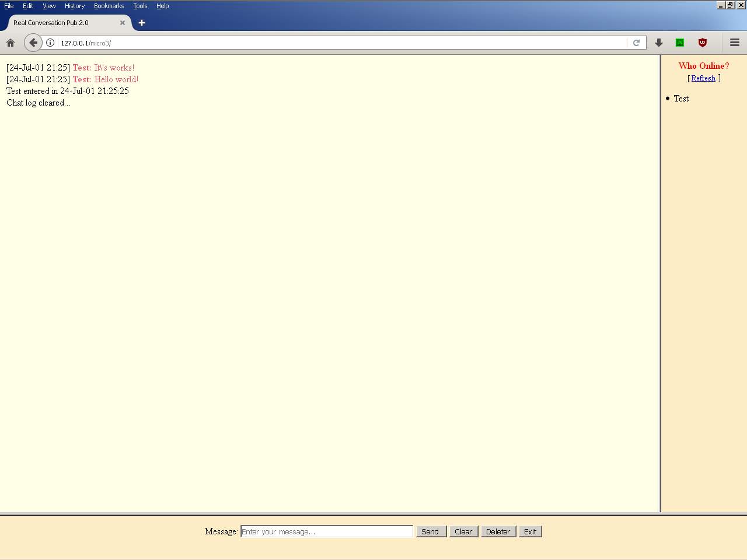This screenshot has width=747, height=560.
Task: Close the Real Conversation Pub 2.0 tab
Action: (x=123, y=23)
